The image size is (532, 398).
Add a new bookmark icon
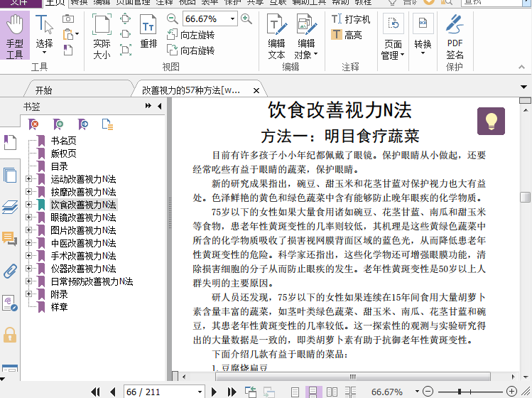pyautogui.click(x=58, y=124)
